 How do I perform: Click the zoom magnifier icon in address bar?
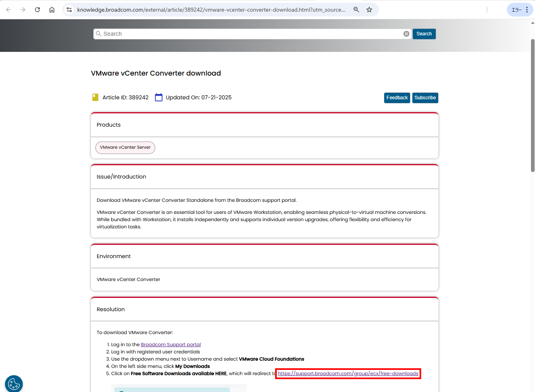pyautogui.click(x=356, y=10)
